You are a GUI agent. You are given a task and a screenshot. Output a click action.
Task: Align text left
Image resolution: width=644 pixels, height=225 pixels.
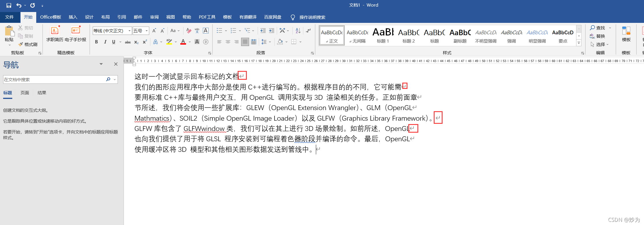click(219, 42)
